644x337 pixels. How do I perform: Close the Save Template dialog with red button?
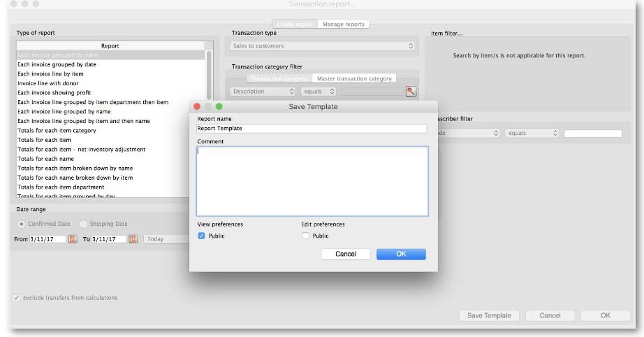[197, 106]
